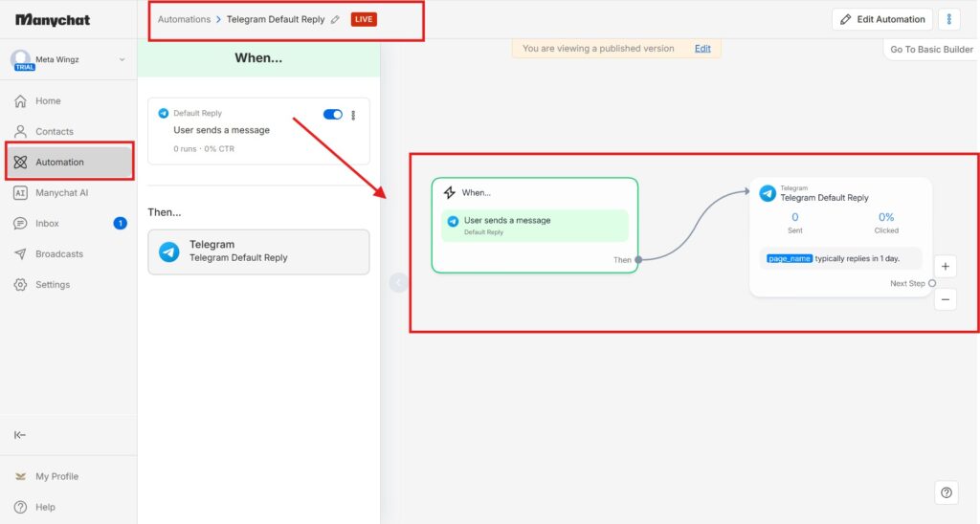Click the Automation sidebar icon
980x524 pixels.
tap(21, 162)
